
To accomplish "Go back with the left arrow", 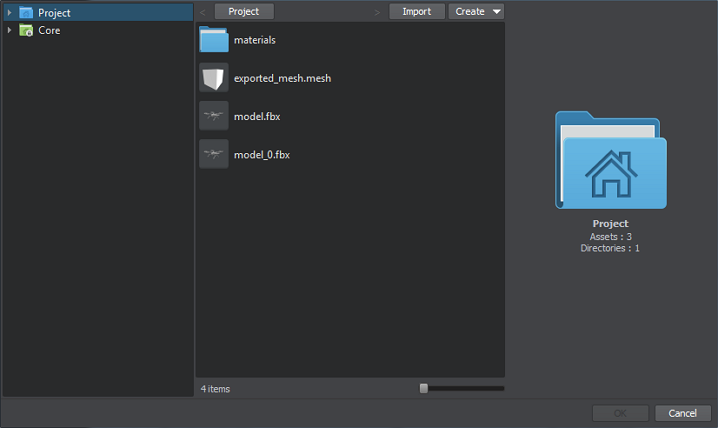I will tap(203, 12).
